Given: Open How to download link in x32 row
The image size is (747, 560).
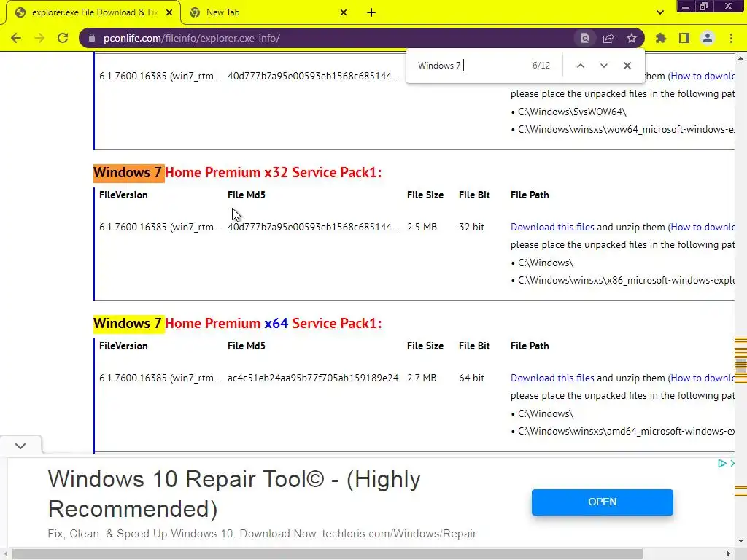Looking at the screenshot, I should pos(703,227).
